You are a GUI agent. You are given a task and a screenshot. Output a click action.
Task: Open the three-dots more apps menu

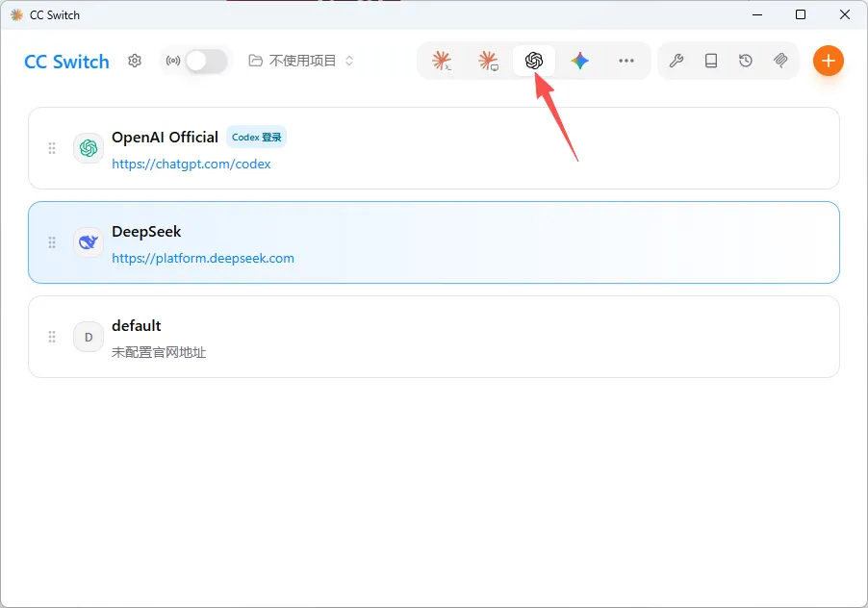[626, 61]
